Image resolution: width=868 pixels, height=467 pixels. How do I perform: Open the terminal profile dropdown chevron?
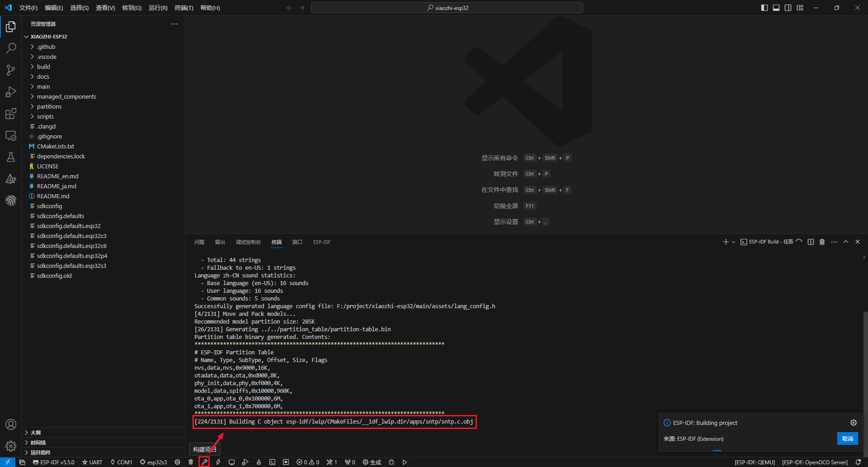click(x=732, y=242)
